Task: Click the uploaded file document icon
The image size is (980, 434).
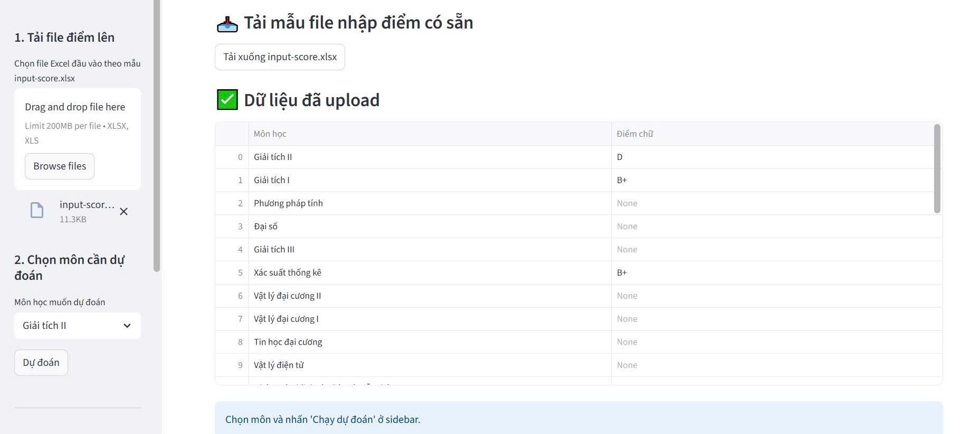Action: coord(37,210)
